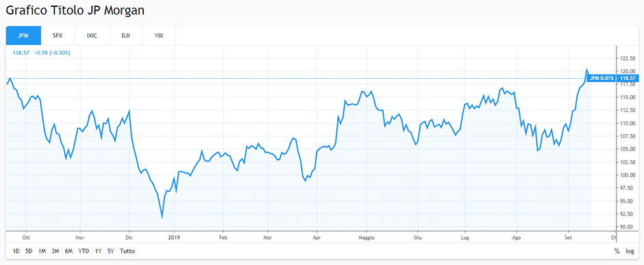This screenshot has width=644, height=265.
Task: Click the Maggio label on time axis
Action: point(367,237)
